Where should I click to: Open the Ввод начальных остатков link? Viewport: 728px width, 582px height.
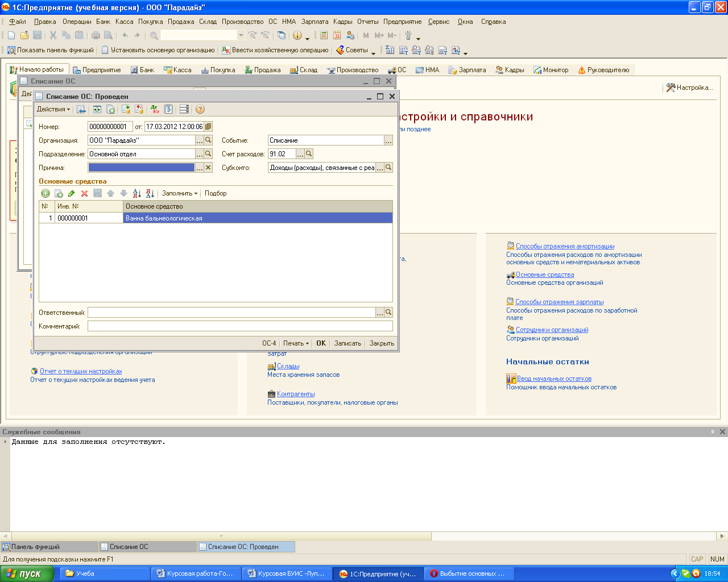(x=554, y=379)
